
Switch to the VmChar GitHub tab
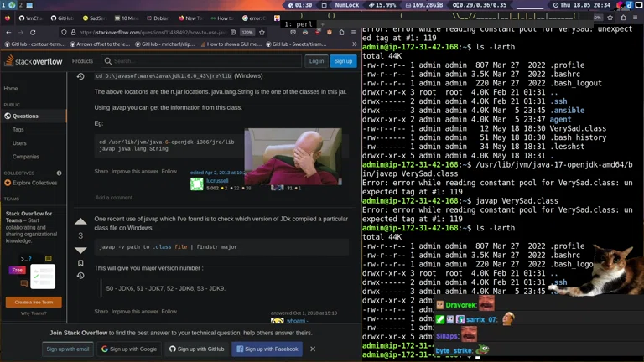[x=31, y=18]
